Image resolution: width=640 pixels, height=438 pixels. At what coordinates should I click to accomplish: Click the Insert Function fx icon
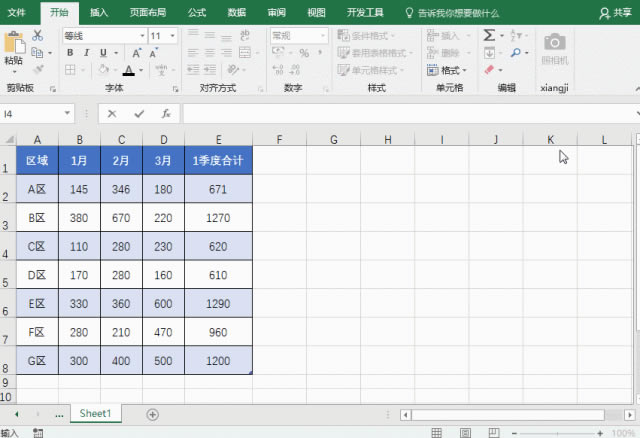pos(165,114)
